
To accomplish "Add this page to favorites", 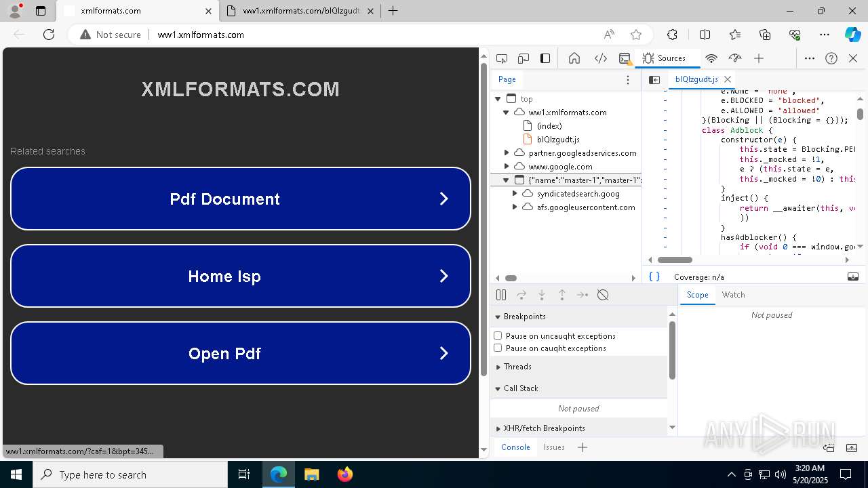I will coord(636,35).
